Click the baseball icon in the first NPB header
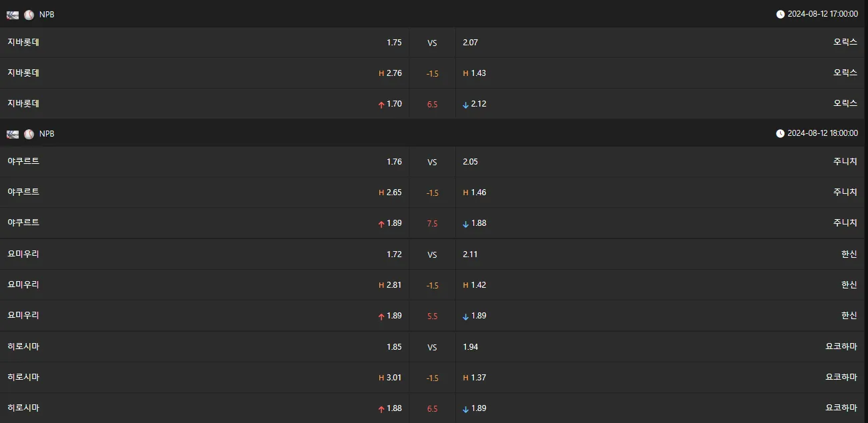The image size is (868, 423). tap(29, 15)
